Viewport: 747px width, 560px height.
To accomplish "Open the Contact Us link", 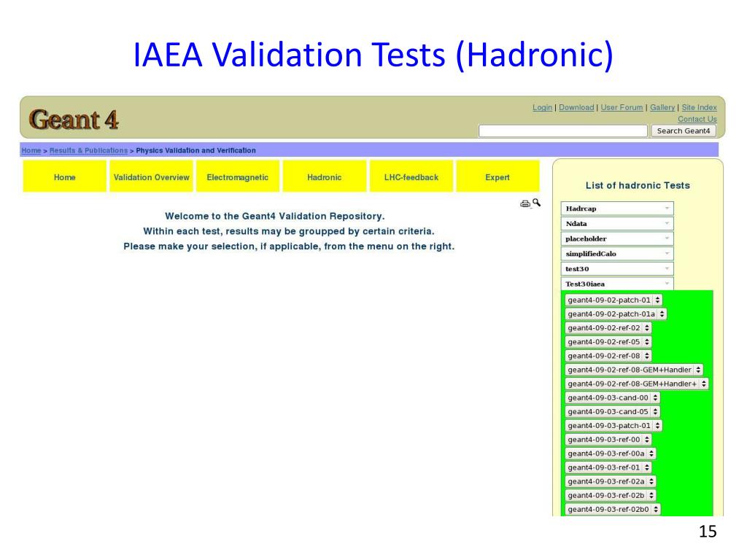I will coord(697,119).
